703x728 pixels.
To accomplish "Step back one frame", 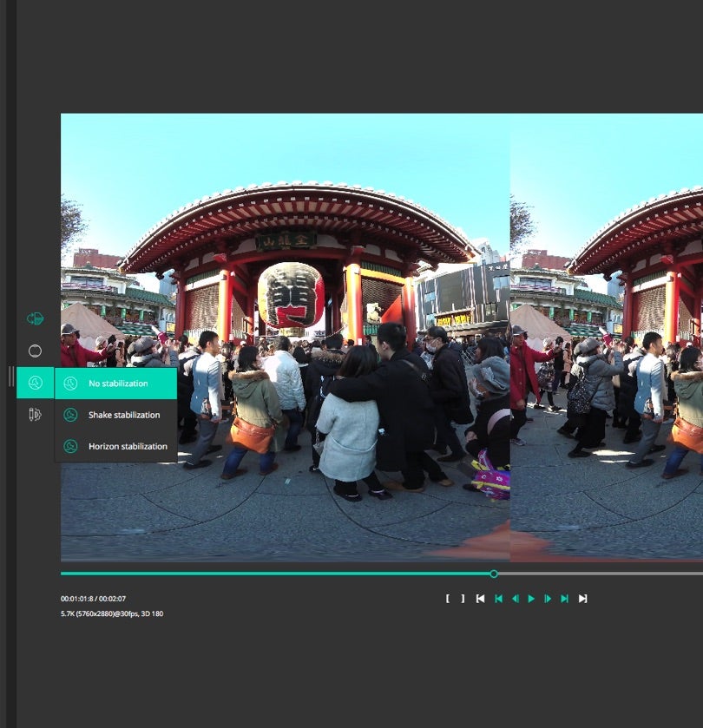I will (515, 599).
